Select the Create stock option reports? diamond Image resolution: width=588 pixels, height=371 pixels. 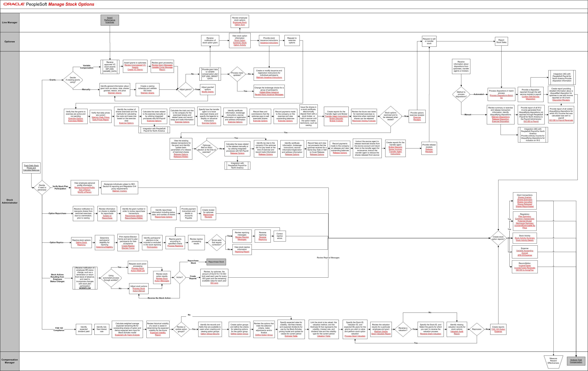coord(498,238)
